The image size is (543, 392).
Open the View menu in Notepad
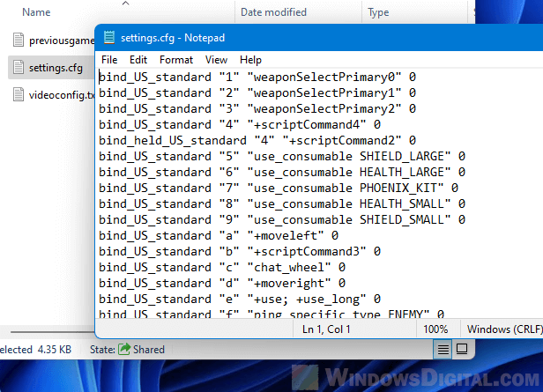tap(216, 60)
